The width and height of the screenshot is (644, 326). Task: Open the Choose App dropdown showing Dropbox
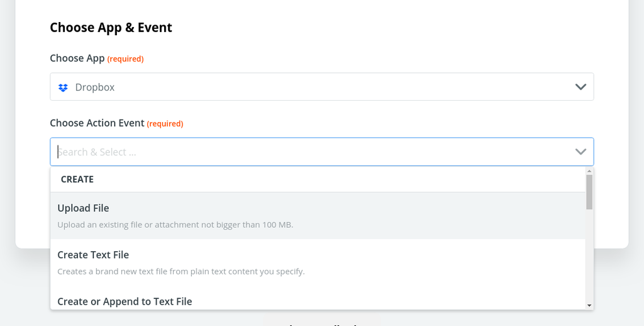(322, 87)
